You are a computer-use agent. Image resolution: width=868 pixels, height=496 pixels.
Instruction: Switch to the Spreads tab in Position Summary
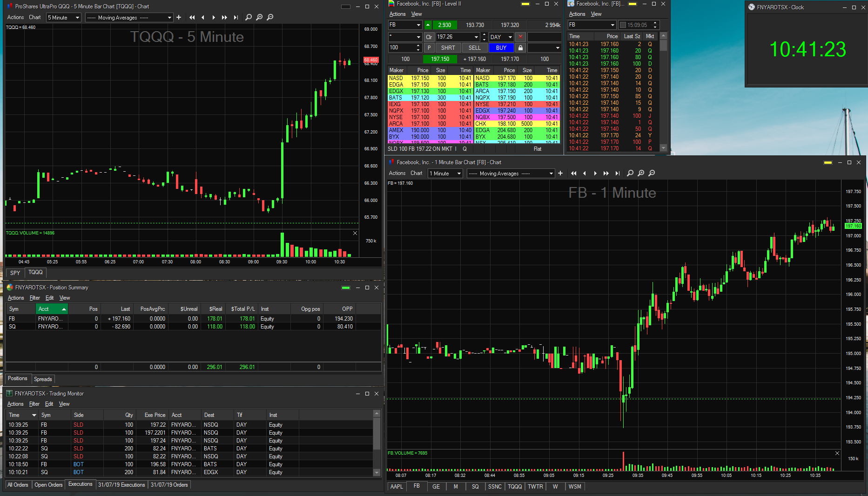pos(43,379)
